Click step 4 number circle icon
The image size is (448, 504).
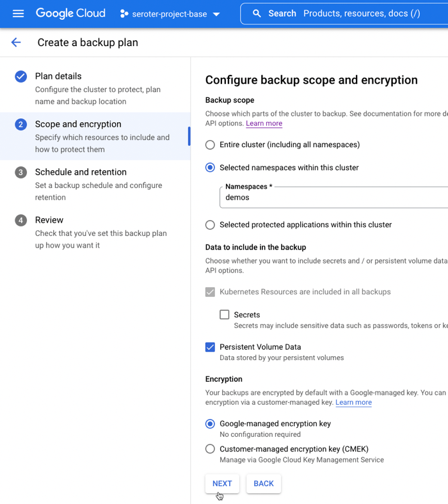coord(21,220)
